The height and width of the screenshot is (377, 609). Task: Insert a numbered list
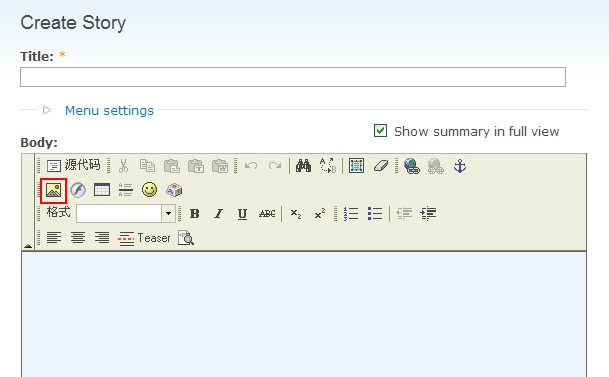pos(351,214)
